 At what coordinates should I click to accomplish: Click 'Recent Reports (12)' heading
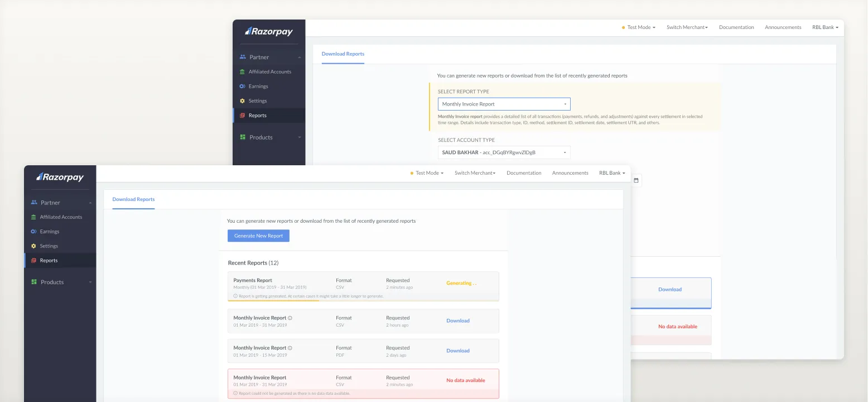point(253,263)
